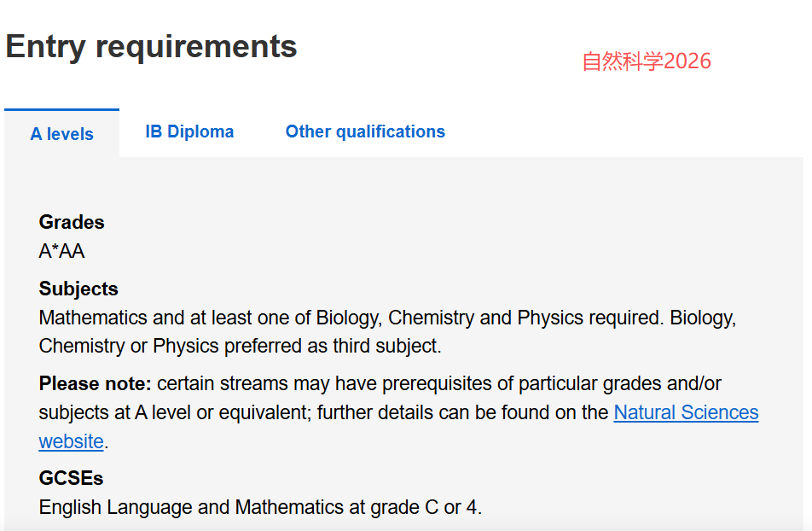Viewport: 812px width, 531px height.
Task: Click the red 自然科学2026 annotation
Action: click(646, 61)
